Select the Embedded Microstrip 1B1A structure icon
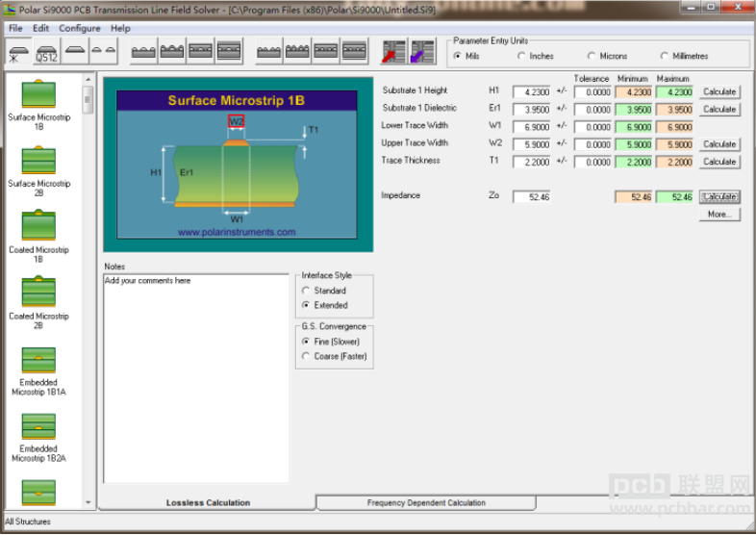The image size is (756, 535). [38, 360]
